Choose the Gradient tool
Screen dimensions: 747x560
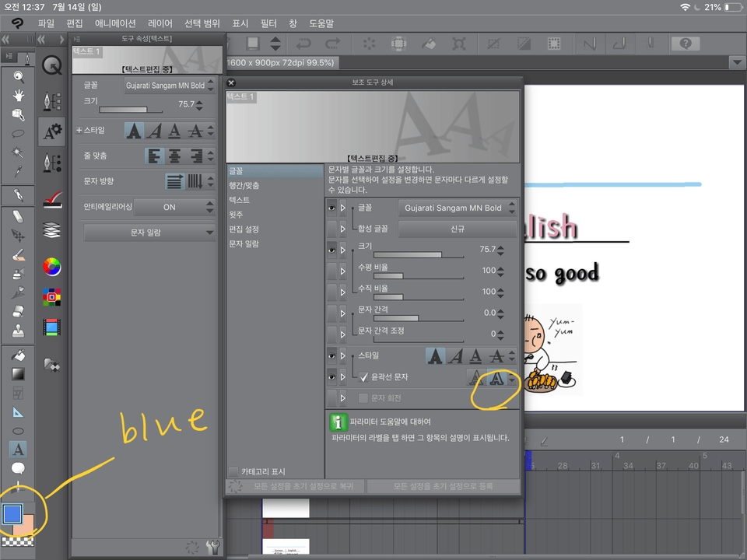[19, 374]
